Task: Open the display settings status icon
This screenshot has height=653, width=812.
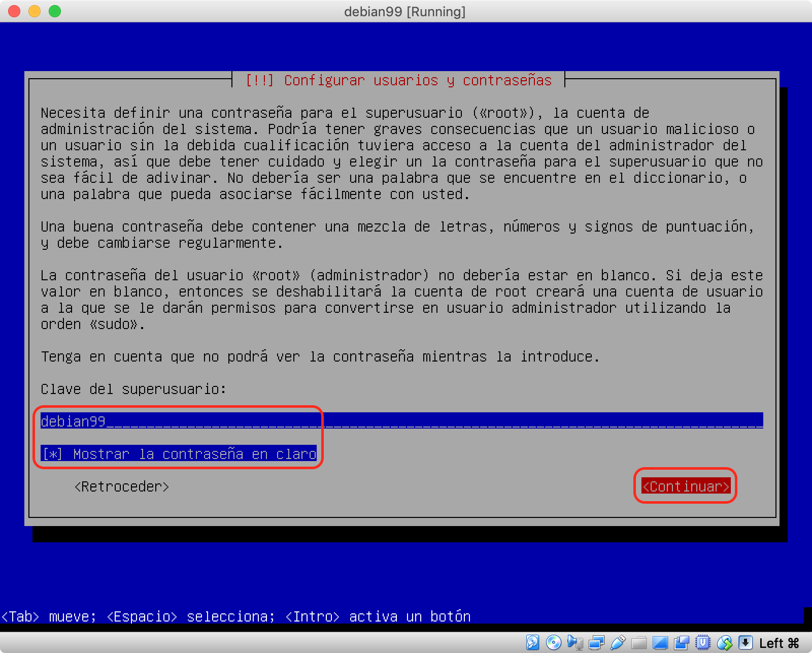Action: point(660,643)
